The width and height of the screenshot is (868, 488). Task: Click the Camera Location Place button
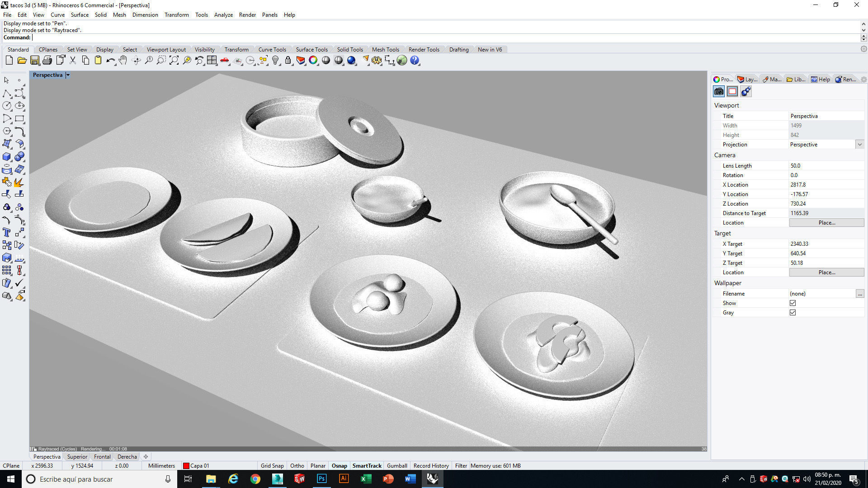pyautogui.click(x=826, y=223)
